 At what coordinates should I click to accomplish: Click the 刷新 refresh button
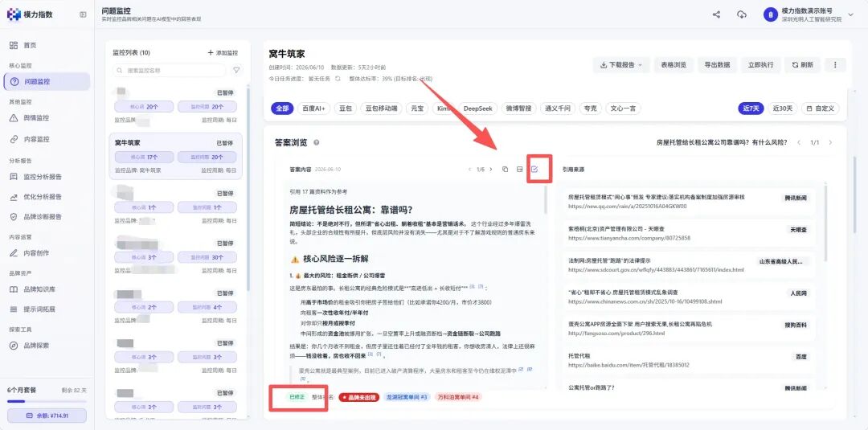(802, 65)
